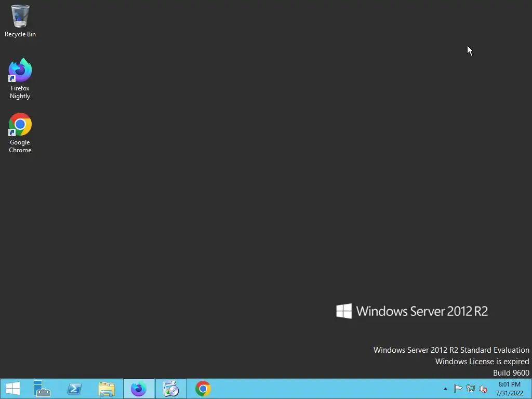Click the Recycle Bin label text

pyautogui.click(x=20, y=34)
